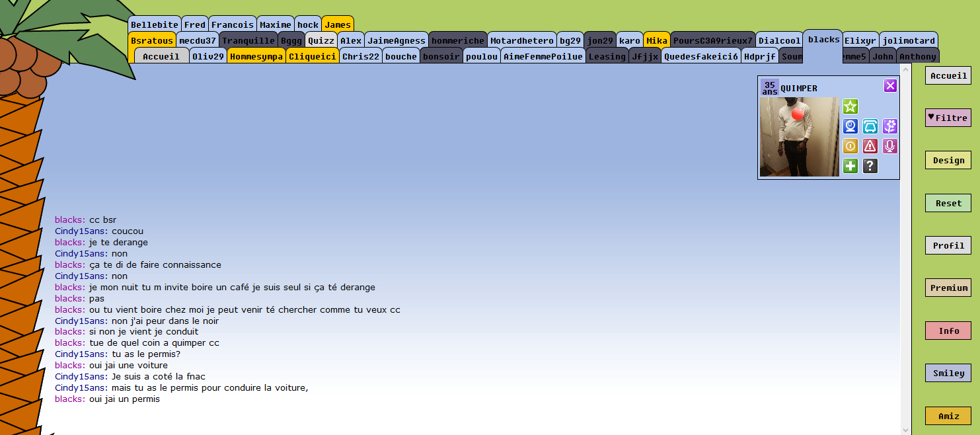Select the PoursC3A9rieux7 tab
The width and height of the screenshot is (980, 435).
point(713,40)
